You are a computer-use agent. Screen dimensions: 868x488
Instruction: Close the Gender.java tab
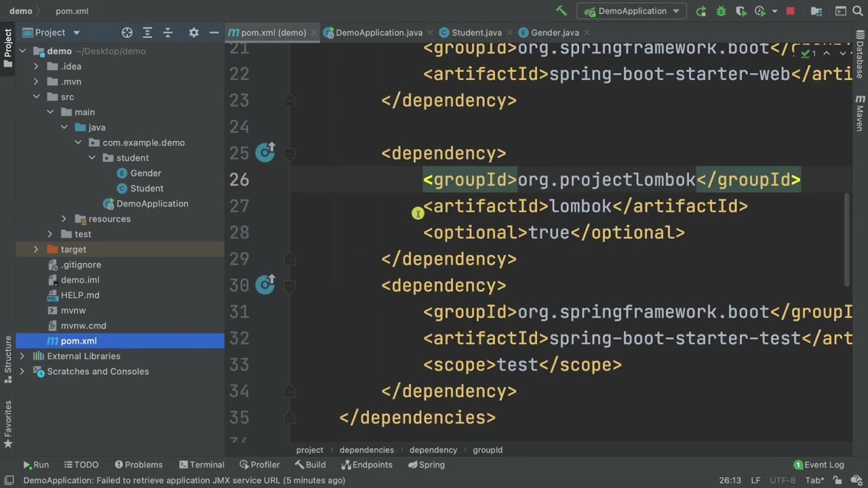click(587, 33)
